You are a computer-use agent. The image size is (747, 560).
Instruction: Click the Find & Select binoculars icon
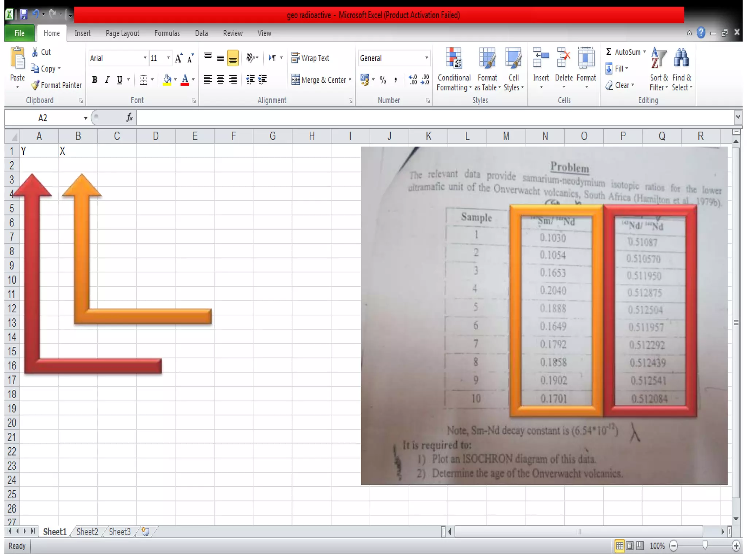[x=681, y=58]
